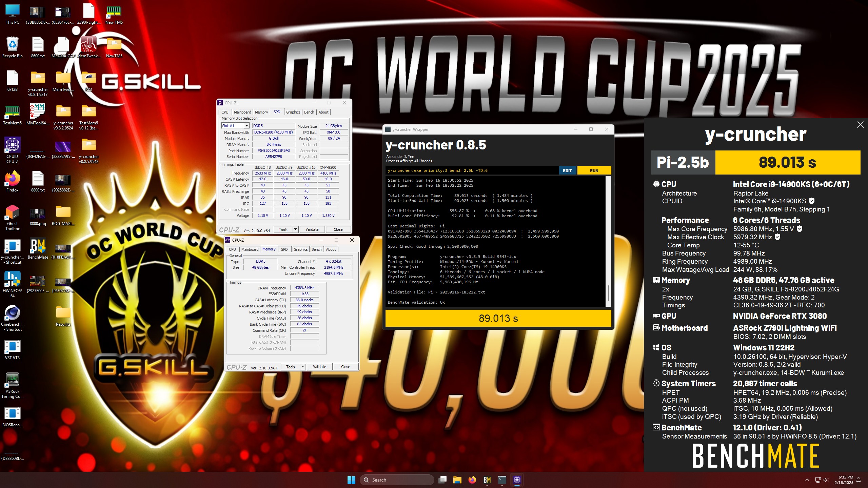Click Validate in the upper CPU-Z window
The height and width of the screenshot is (488, 868).
tap(312, 229)
